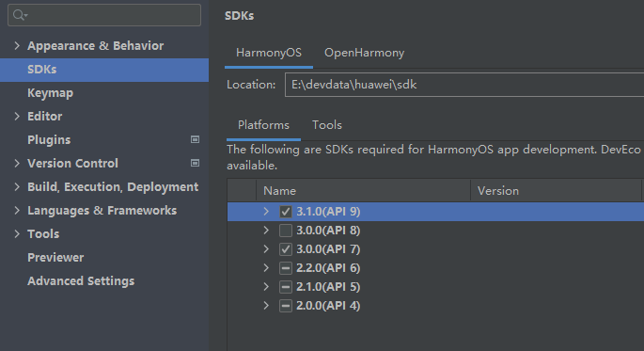The height and width of the screenshot is (351, 644).
Task: Expand the Appearance & Behavior section
Action: pos(17,45)
